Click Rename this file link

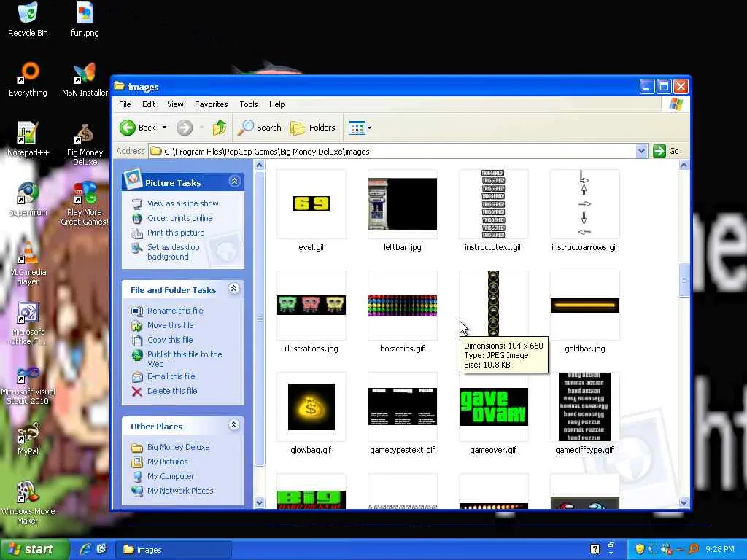pyautogui.click(x=175, y=311)
